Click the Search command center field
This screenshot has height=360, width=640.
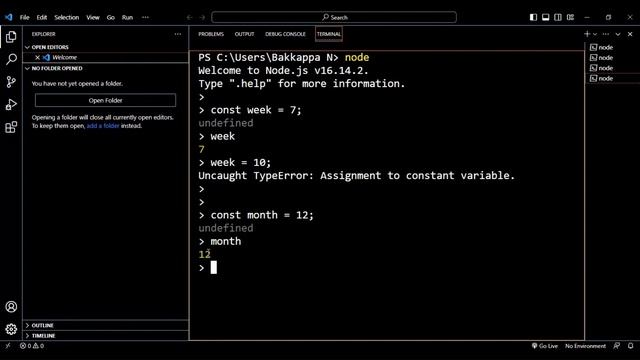334,17
